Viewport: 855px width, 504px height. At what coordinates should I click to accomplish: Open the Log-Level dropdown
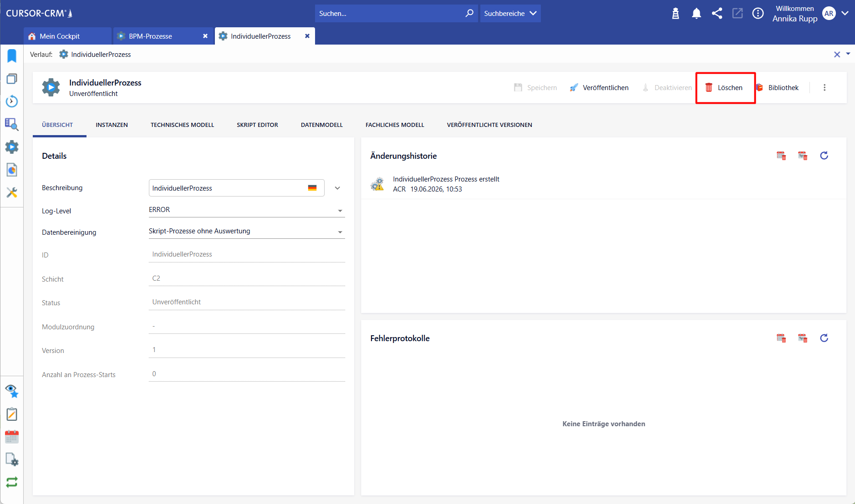[x=247, y=210]
